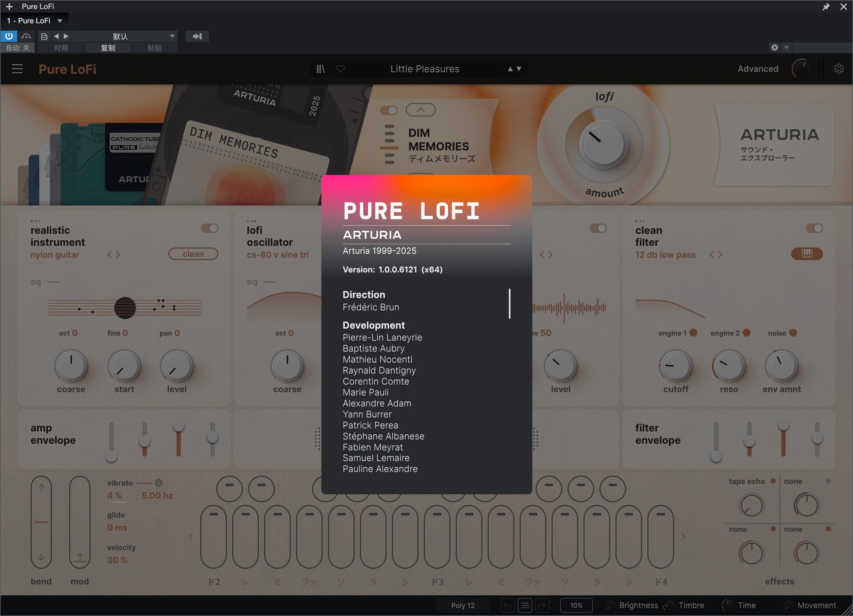Open settings gear in Pure LoFi header

(x=839, y=69)
